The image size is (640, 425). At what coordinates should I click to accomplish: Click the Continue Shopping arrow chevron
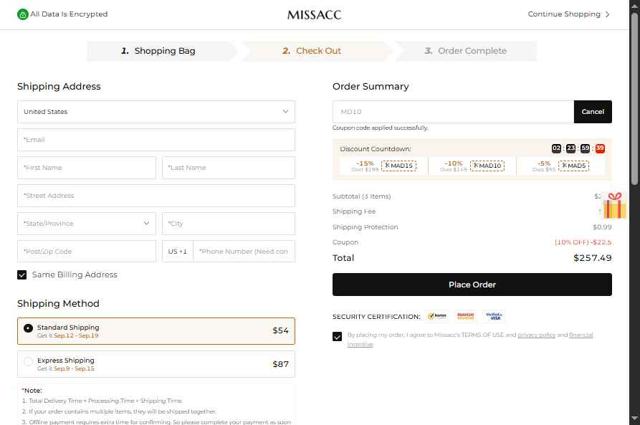pos(607,14)
